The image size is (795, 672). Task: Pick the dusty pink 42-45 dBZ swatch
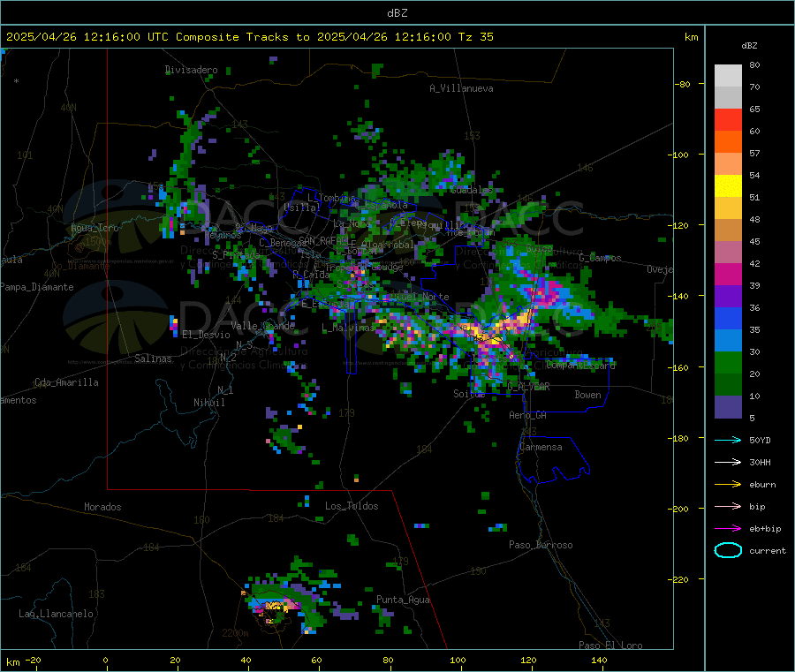(728, 253)
